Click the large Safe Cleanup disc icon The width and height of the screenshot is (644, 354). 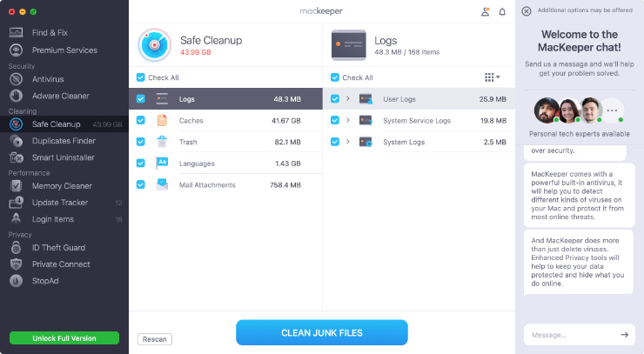pyautogui.click(x=154, y=44)
